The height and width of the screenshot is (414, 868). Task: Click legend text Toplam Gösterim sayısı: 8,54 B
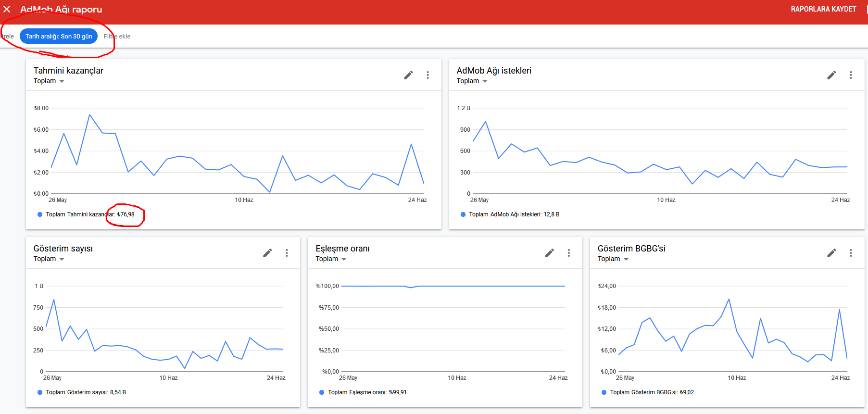pyautogui.click(x=86, y=392)
